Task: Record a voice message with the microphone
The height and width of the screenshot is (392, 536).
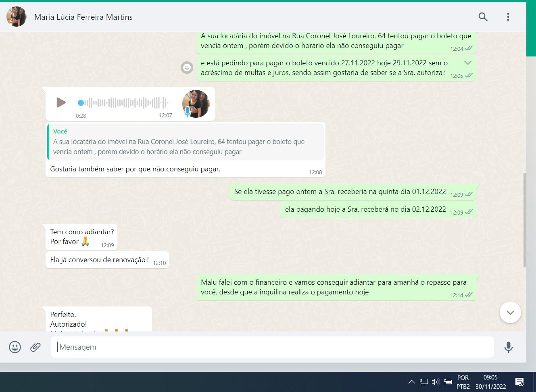Action: click(508, 347)
